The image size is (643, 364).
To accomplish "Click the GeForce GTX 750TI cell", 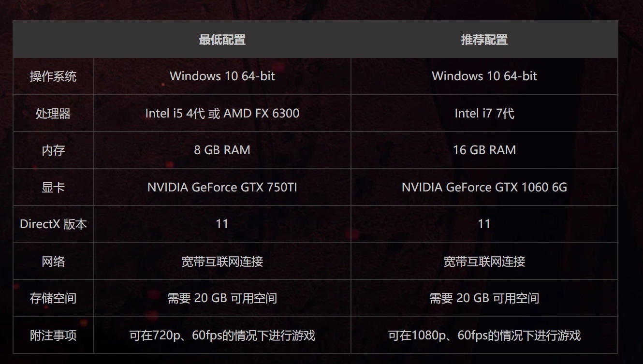I will [222, 188].
